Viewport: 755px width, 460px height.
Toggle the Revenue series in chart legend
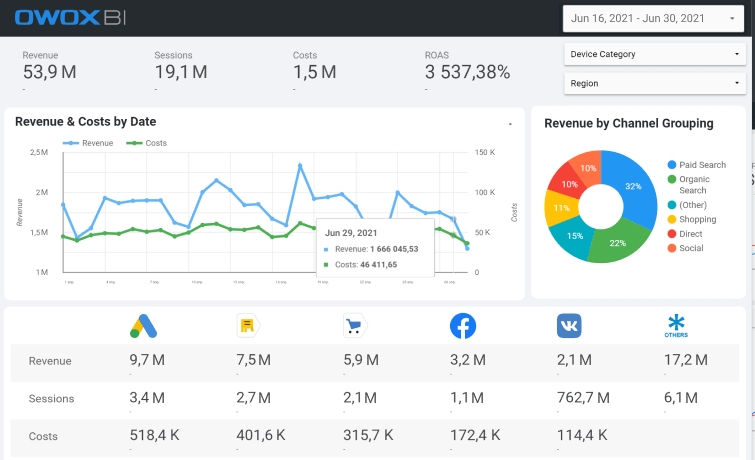pos(88,143)
